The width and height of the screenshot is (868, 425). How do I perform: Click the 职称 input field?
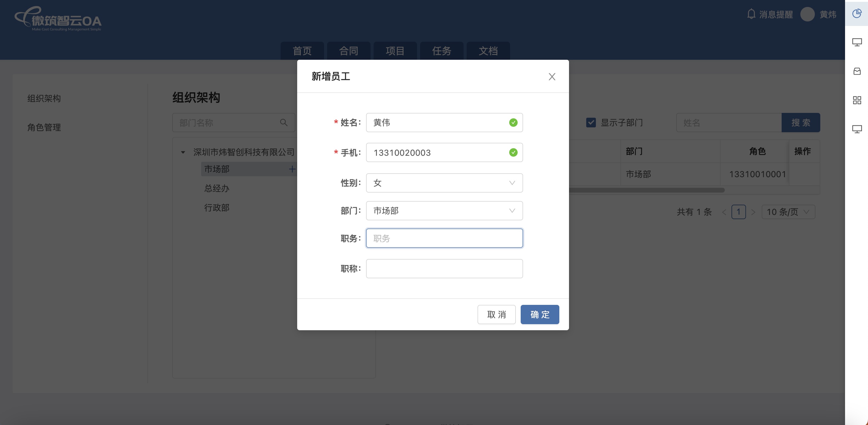pos(444,269)
